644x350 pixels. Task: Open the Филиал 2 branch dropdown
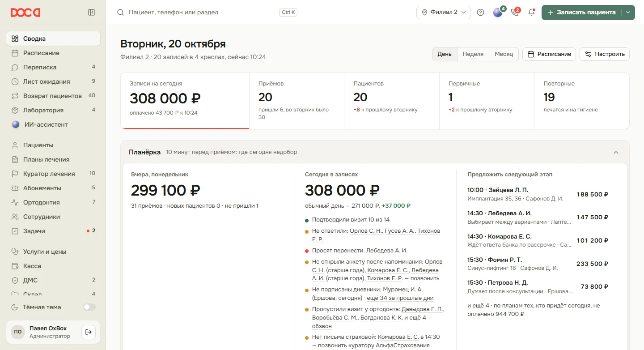point(444,13)
